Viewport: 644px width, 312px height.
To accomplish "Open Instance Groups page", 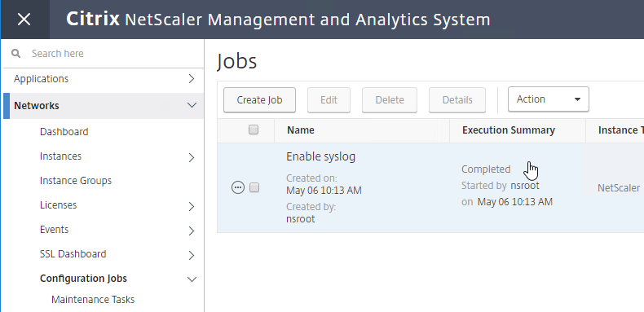I will point(76,181).
